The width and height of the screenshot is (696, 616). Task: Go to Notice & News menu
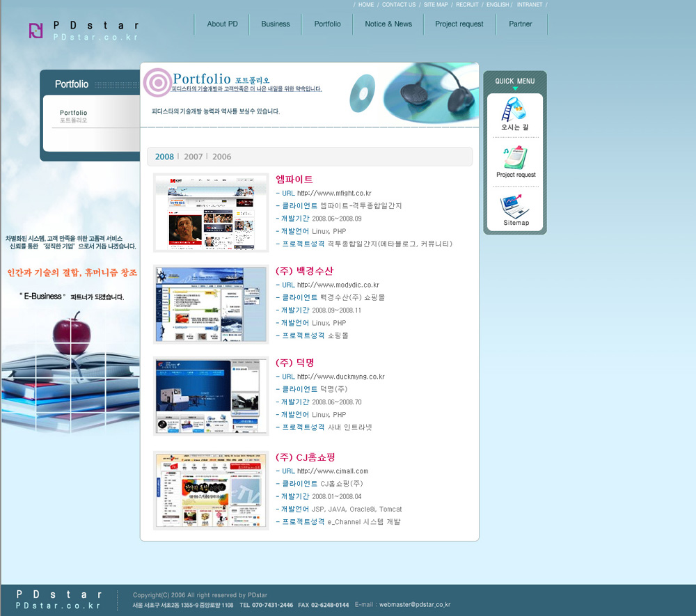(388, 24)
